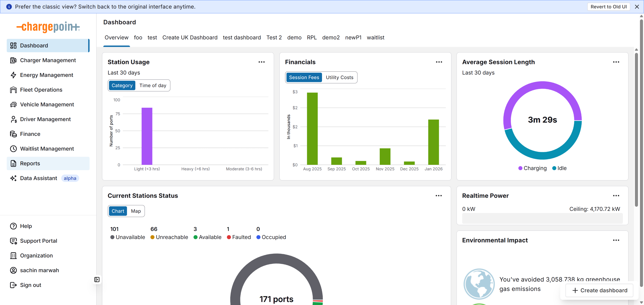Toggle Financials to Utility Costs
The height and width of the screenshot is (305, 644).
339,77
